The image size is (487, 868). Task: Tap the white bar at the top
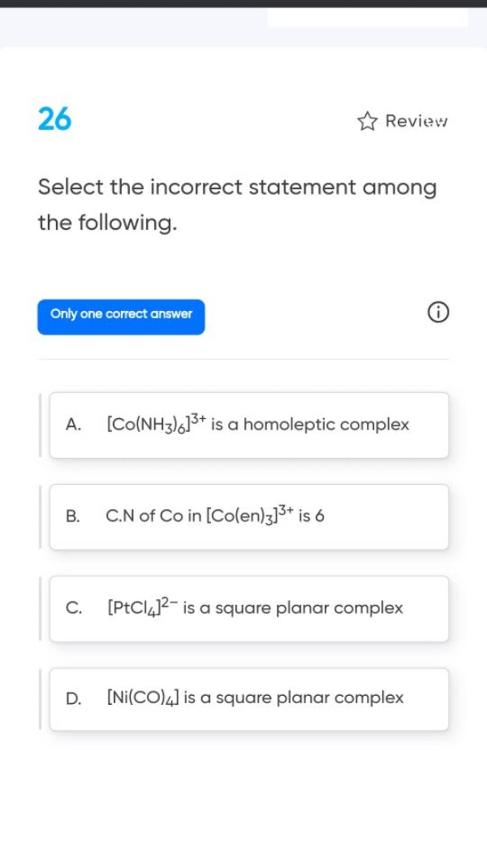(x=368, y=18)
